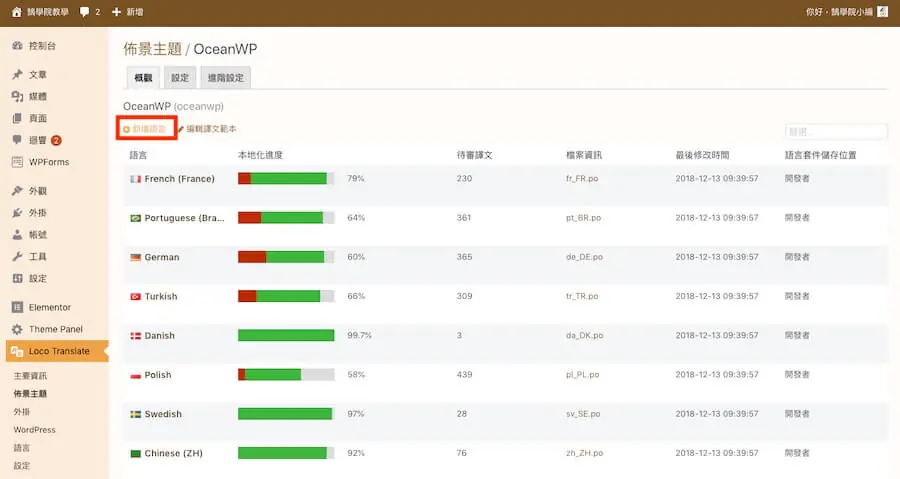Open 主要資訊 submenu item

click(30, 376)
